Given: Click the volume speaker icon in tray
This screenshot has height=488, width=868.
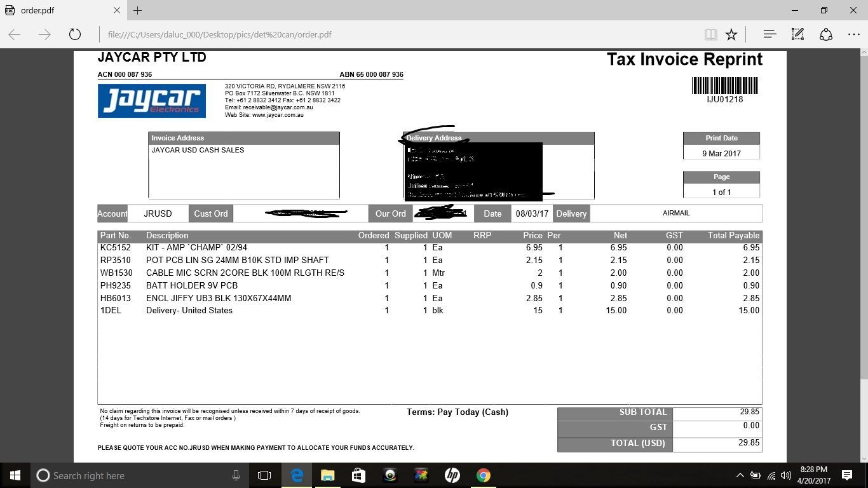Looking at the screenshot, I should click(786, 475).
